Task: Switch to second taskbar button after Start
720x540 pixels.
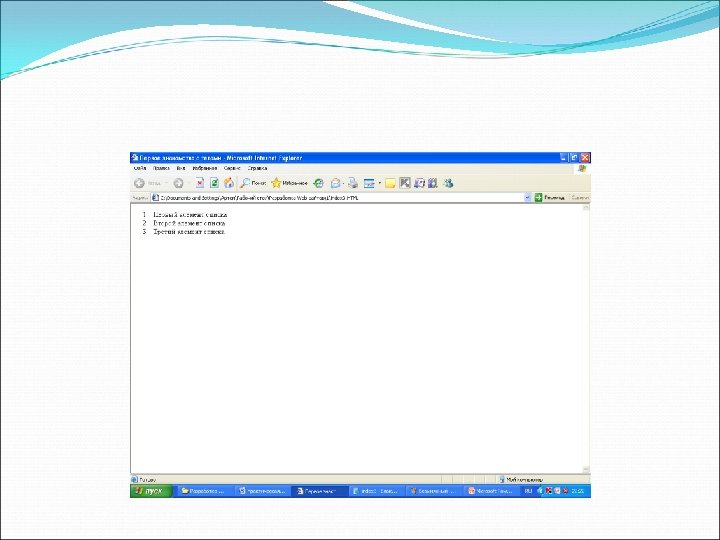Action: [262, 491]
